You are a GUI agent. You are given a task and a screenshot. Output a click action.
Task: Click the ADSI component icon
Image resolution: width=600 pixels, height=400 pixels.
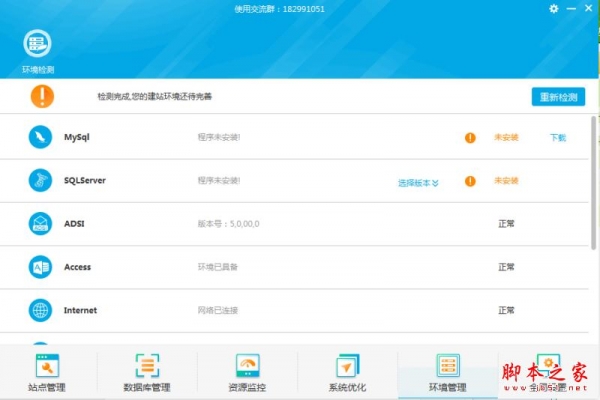[x=40, y=224]
